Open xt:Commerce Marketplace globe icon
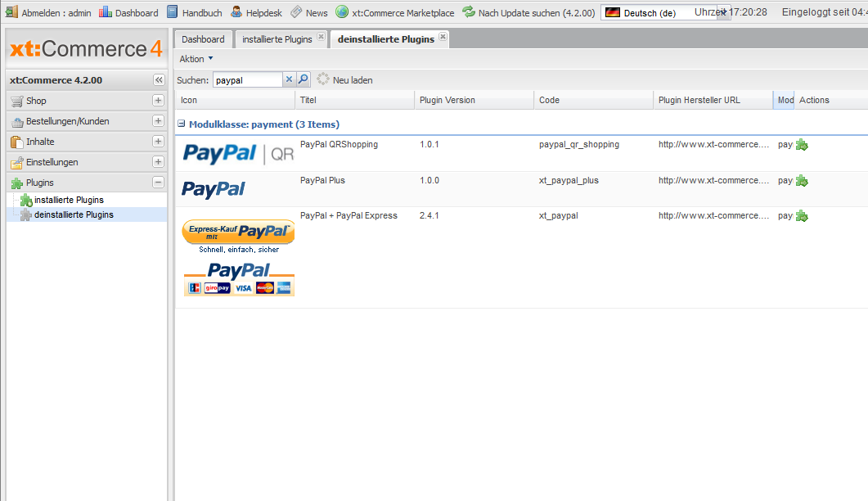 342,11
